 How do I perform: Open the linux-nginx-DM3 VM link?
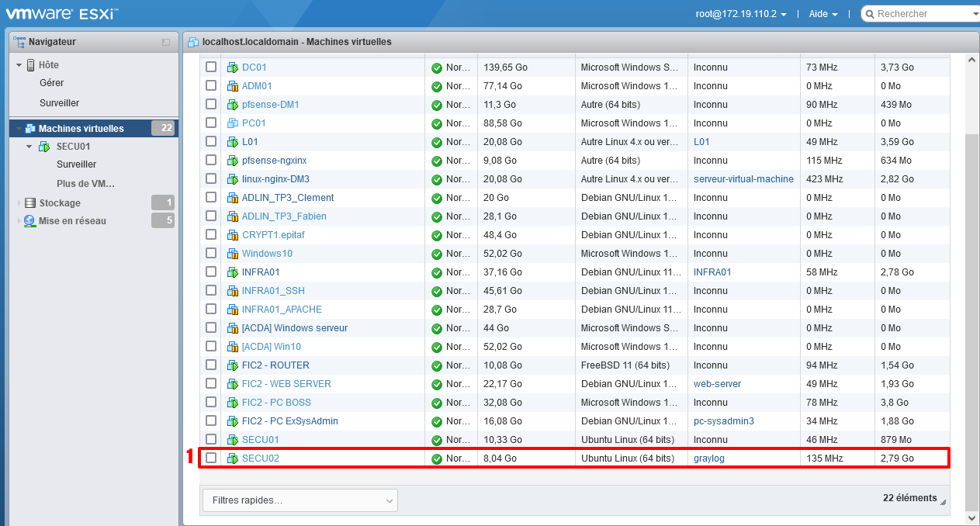click(x=275, y=179)
